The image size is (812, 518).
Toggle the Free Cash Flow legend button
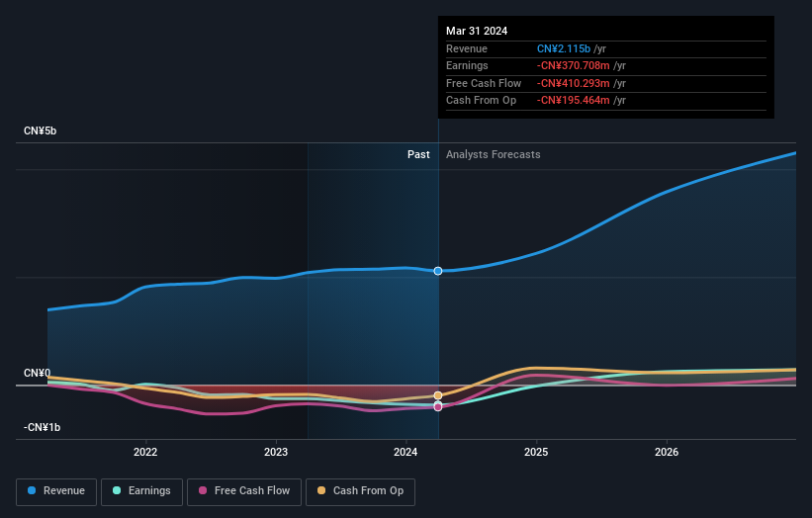click(x=244, y=491)
